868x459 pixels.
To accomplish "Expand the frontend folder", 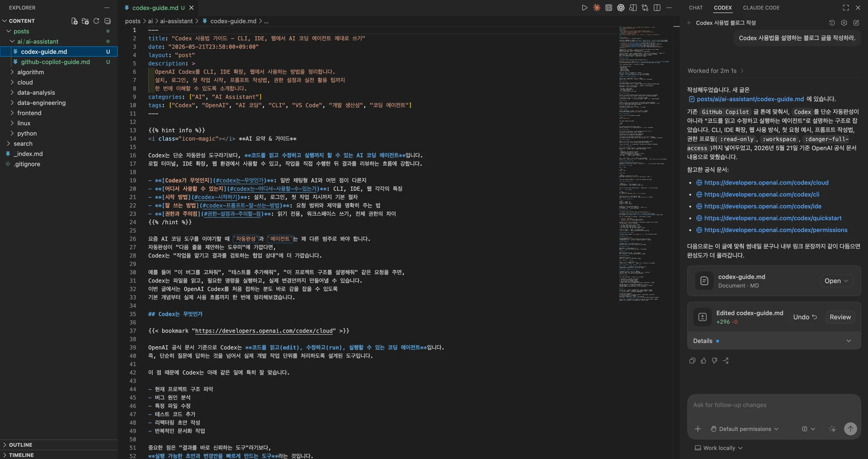I will tap(59, 113).
